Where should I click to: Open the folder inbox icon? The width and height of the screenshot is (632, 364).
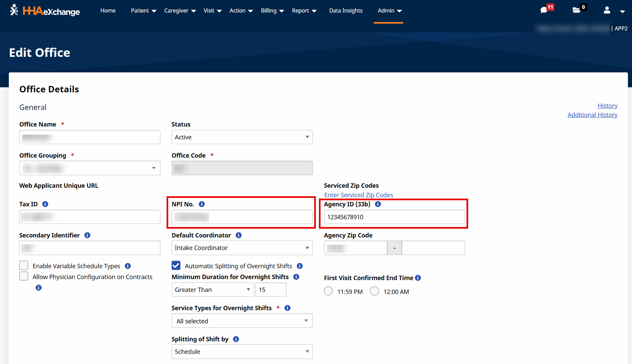(576, 10)
